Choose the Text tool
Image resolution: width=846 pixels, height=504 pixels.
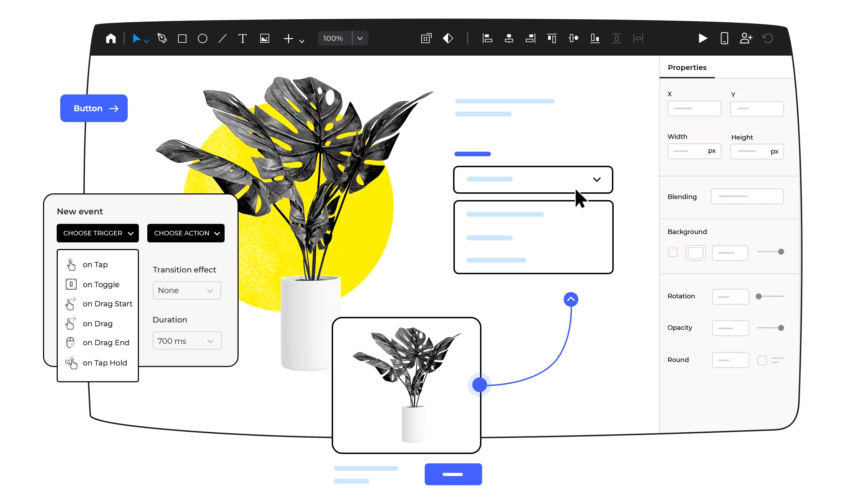click(x=242, y=38)
